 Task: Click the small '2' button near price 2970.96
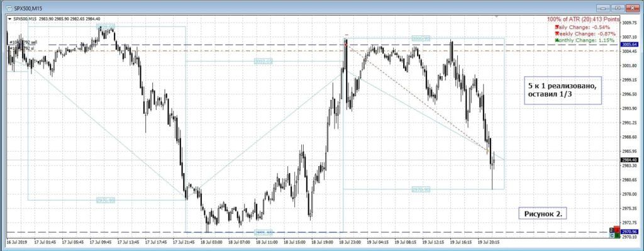[x=611, y=230]
